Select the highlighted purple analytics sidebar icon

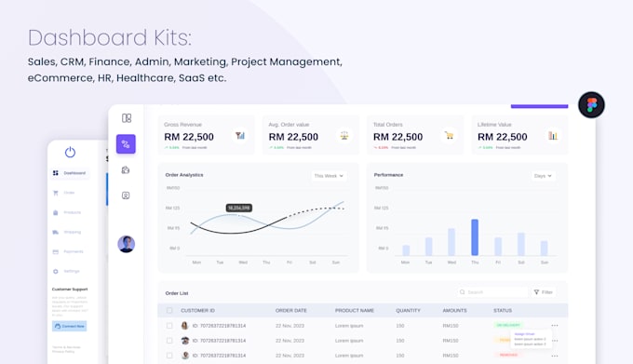(x=126, y=144)
